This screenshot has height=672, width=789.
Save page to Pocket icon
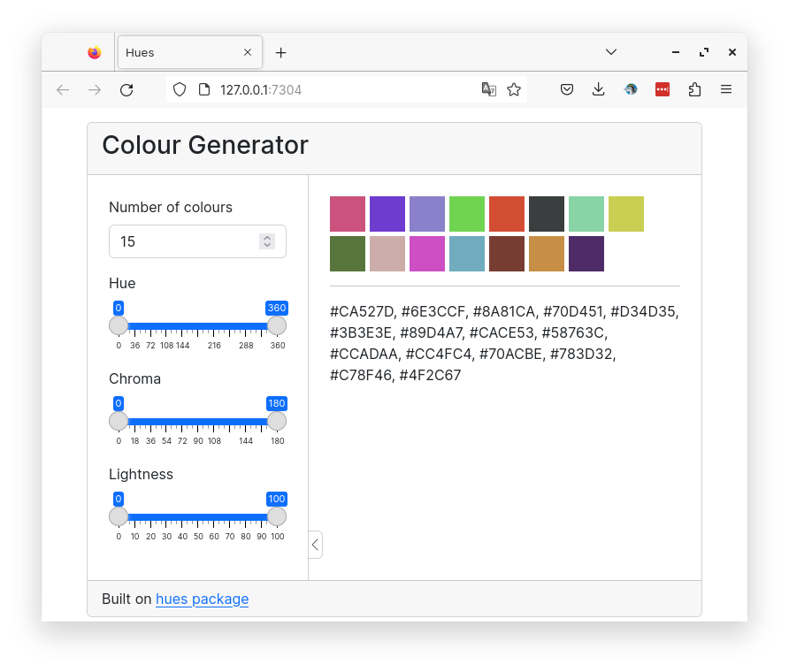[567, 89]
